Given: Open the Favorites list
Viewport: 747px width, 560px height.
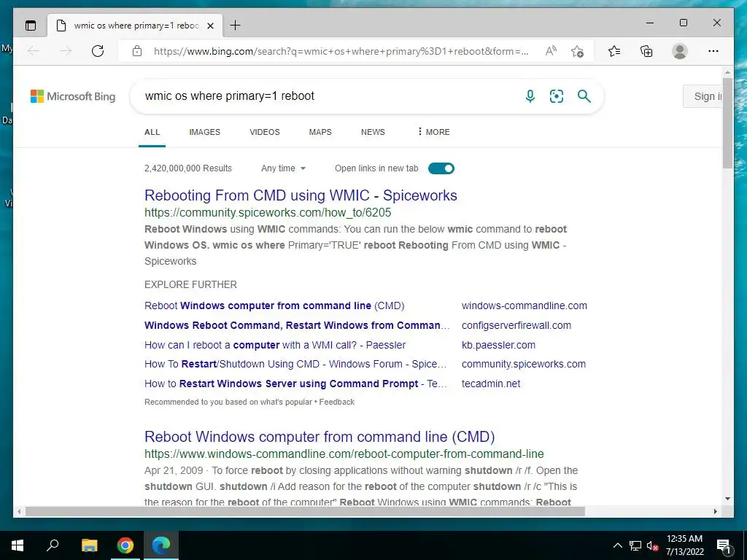Looking at the screenshot, I should 614,51.
